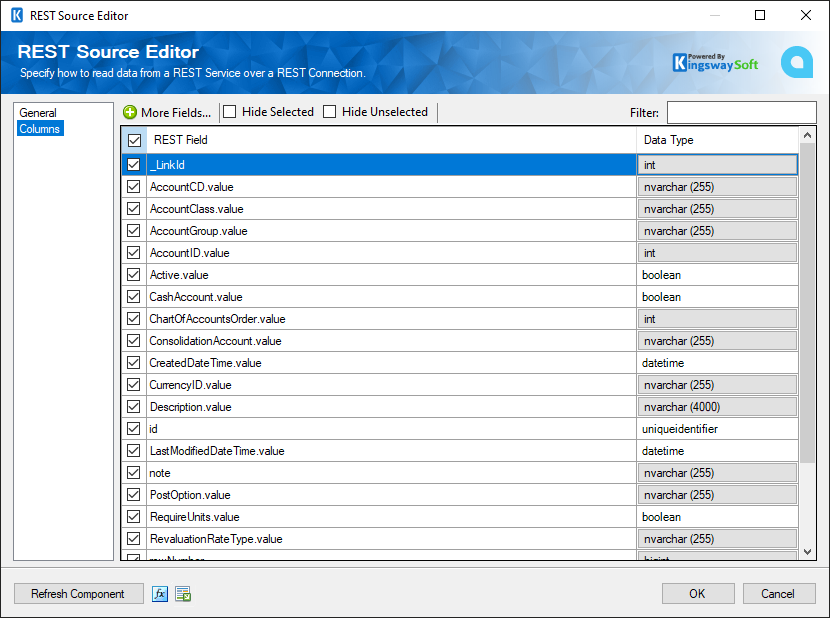Open the data type dropdown for AccountClass.value

pyautogui.click(x=717, y=209)
